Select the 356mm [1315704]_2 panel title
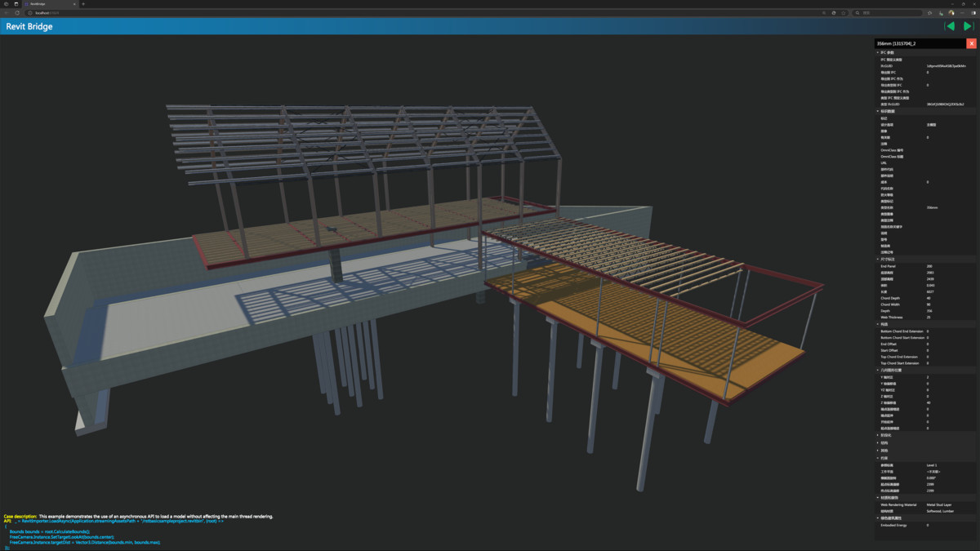 [896, 43]
